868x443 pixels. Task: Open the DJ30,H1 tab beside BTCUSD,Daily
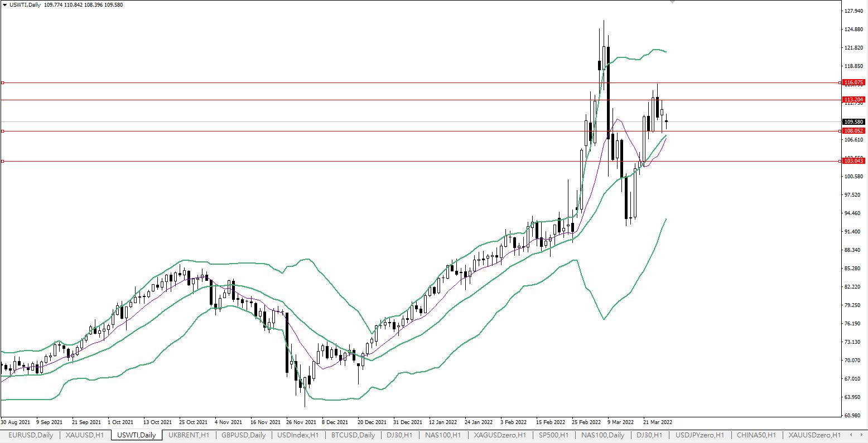[399, 435]
